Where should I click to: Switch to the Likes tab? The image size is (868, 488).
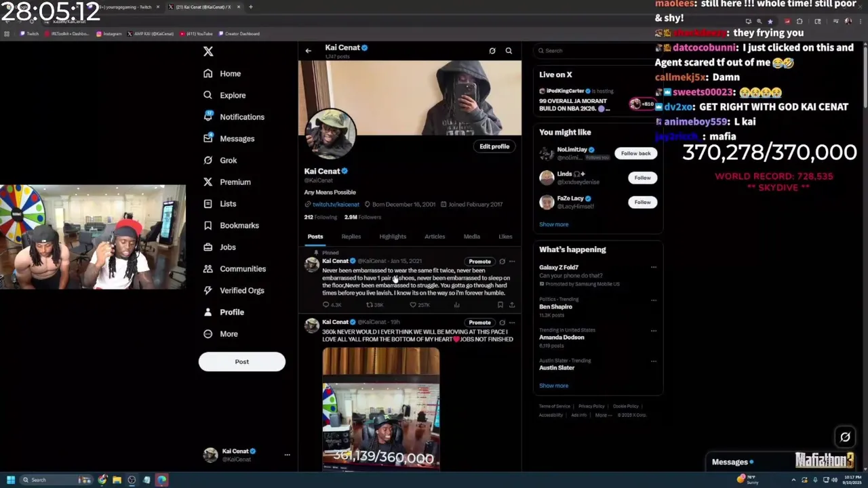tap(505, 237)
